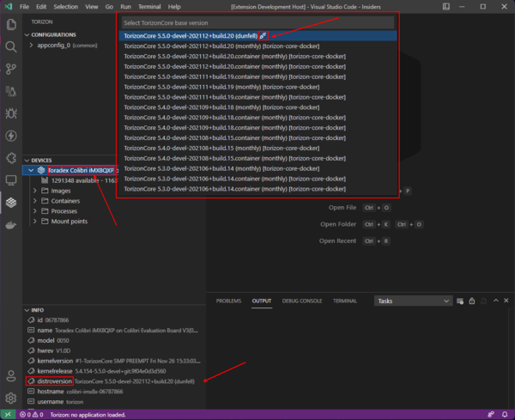Expand the Containers folder

pyautogui.click(x=35, y=201)
